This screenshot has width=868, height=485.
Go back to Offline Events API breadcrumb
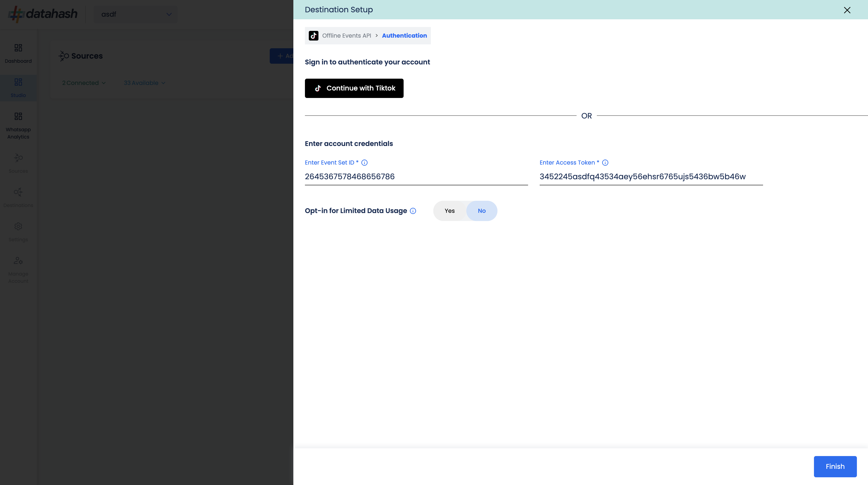click(x=346, y=36)
